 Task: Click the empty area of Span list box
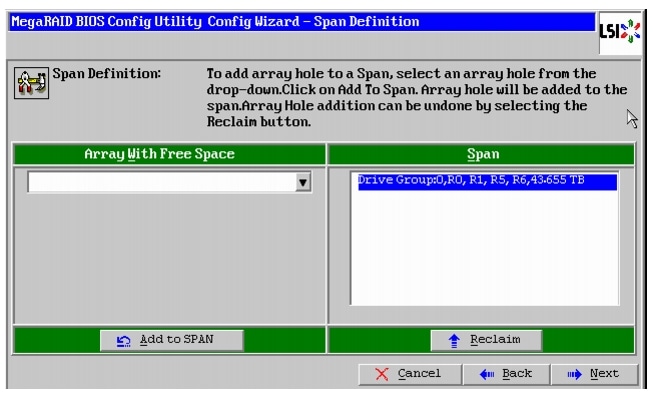click(485, 248)
